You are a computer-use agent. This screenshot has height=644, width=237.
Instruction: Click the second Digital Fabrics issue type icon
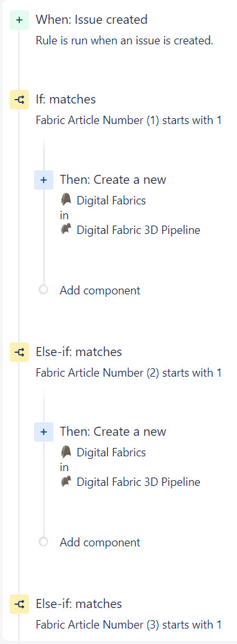pos(66,452)
